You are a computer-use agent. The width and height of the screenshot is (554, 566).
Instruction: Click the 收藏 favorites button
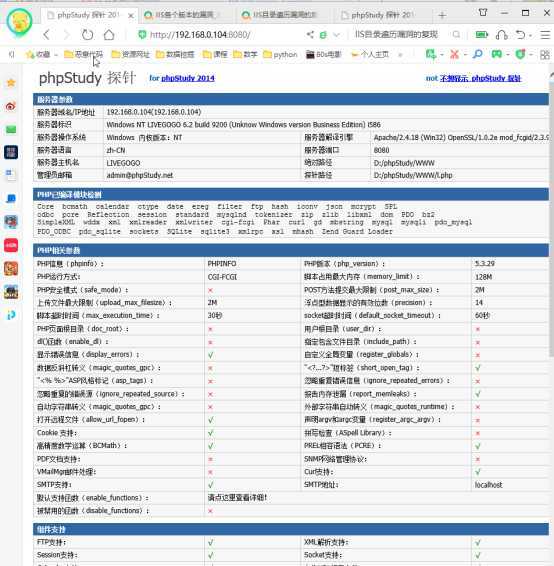pos(38,55)
